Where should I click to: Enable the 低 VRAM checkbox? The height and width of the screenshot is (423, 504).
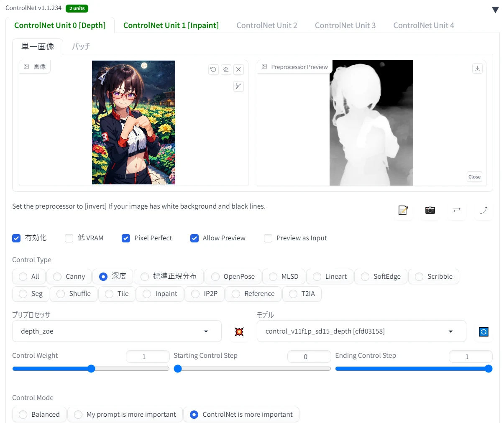(x=69, y=238)
